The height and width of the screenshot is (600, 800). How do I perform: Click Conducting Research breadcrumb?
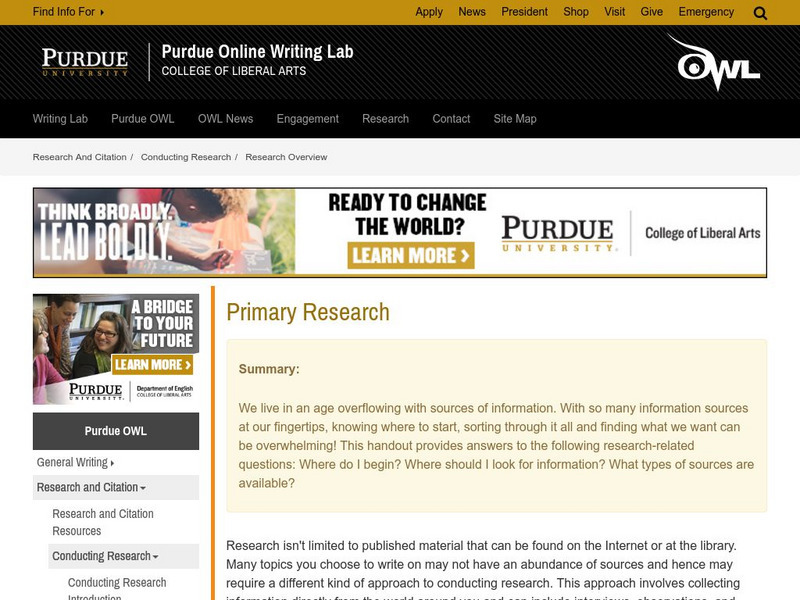point(186,157)
